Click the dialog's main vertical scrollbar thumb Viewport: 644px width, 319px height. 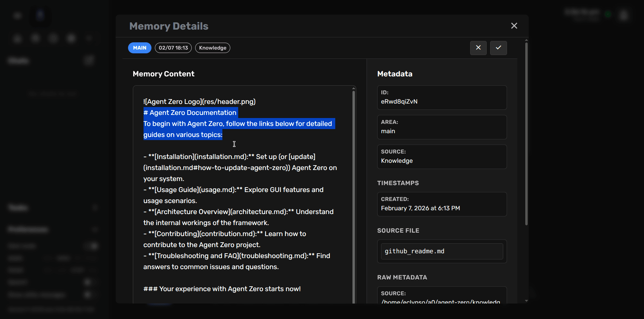coord(526,134)
